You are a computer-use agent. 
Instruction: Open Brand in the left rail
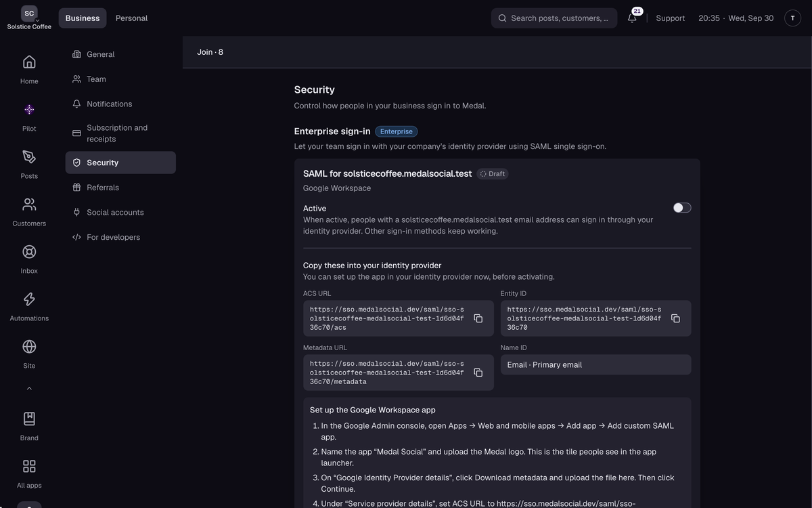pos(29,426)
